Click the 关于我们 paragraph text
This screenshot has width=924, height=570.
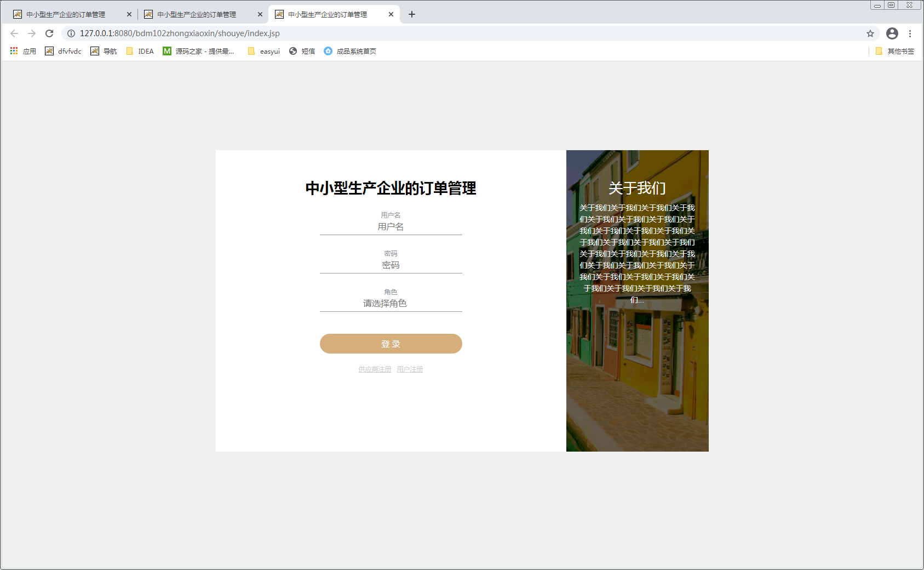click(x=637, y=254)
